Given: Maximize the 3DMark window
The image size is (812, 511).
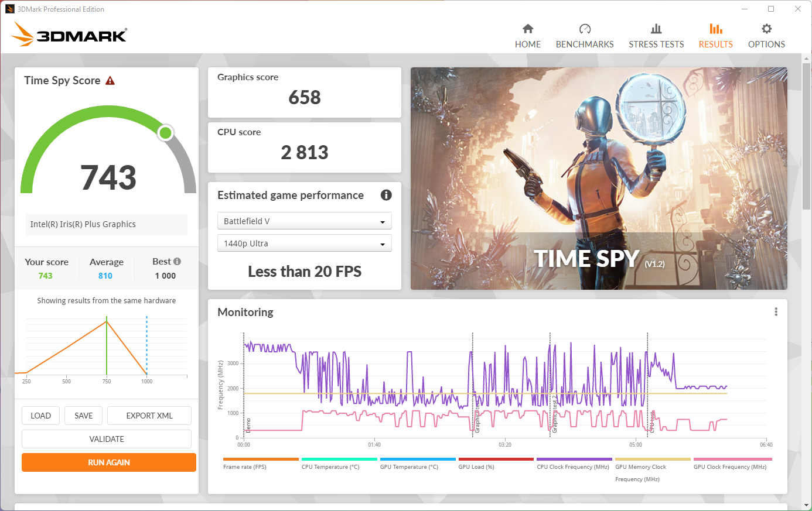Looking at the screenshot, I should tap(771, 9).
